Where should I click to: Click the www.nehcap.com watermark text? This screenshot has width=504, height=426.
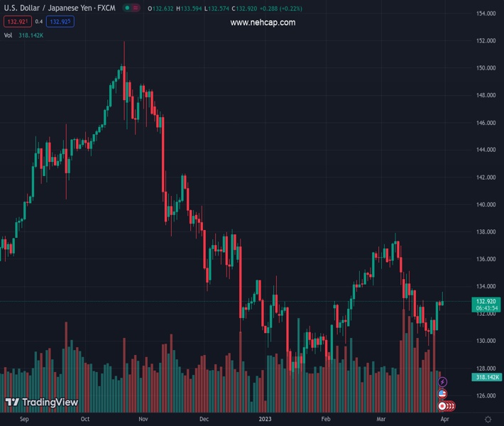(263, 23)
